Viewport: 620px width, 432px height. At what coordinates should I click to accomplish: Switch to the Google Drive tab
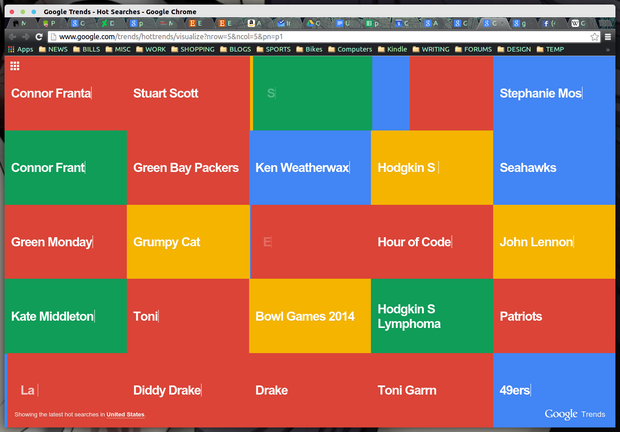(313, 23)
